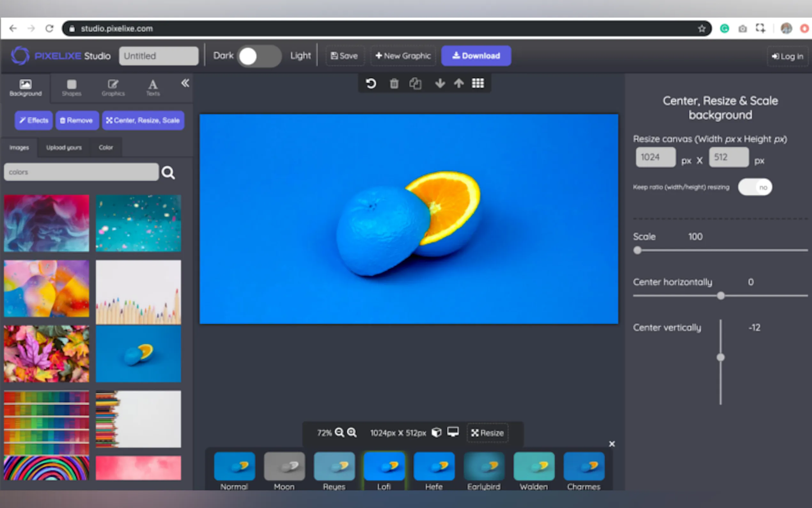Click the Center, Resize, Scale button
Viewport: 812px width, 508px height.
[x=143, y=120]
